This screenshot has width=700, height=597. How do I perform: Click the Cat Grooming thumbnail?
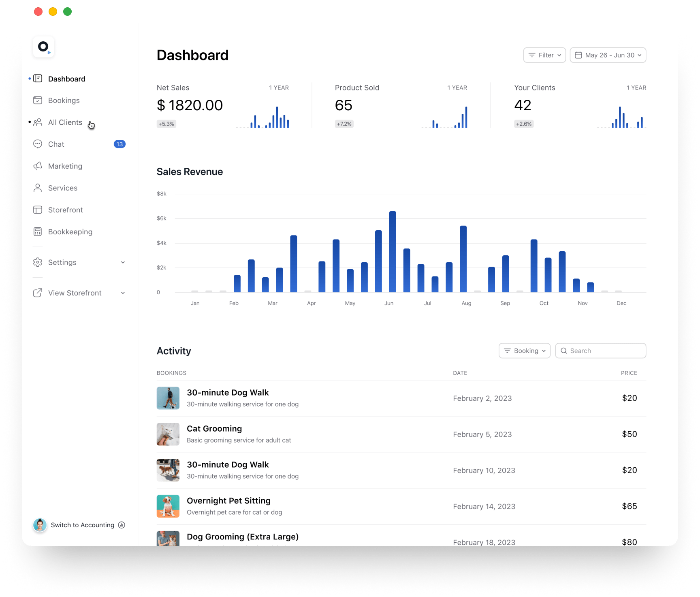tap(168, 434)
